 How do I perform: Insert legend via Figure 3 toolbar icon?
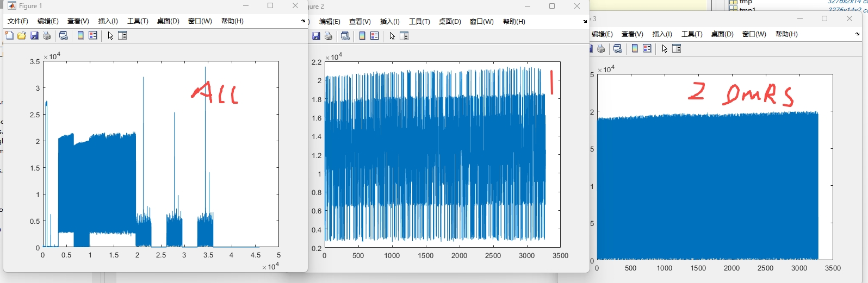pos(647,48)
